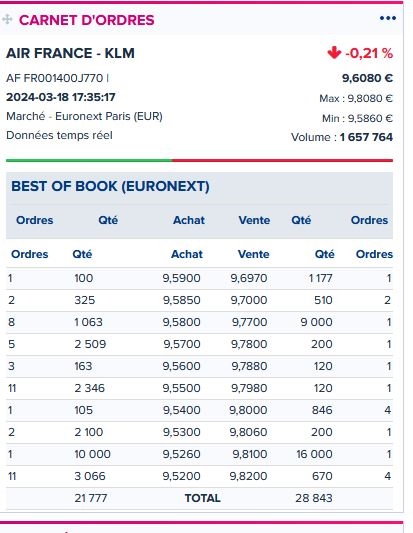Click the Achat column header in grey bar

[x=189, y=220]
